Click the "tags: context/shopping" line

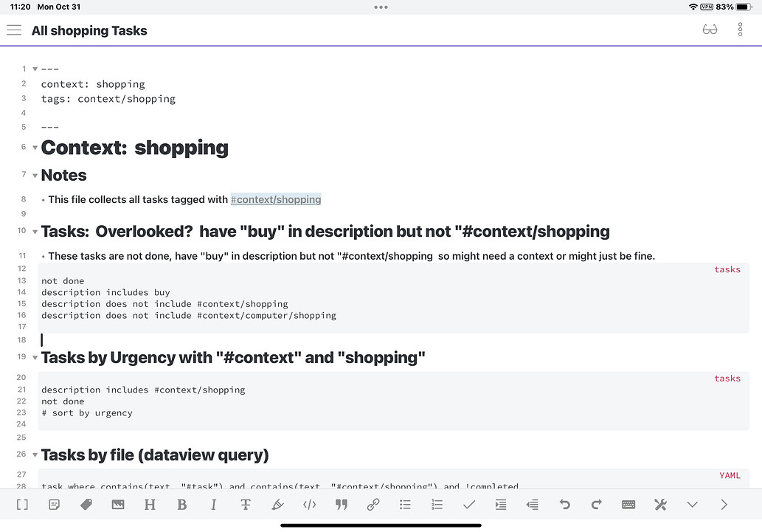pos(108,99)
